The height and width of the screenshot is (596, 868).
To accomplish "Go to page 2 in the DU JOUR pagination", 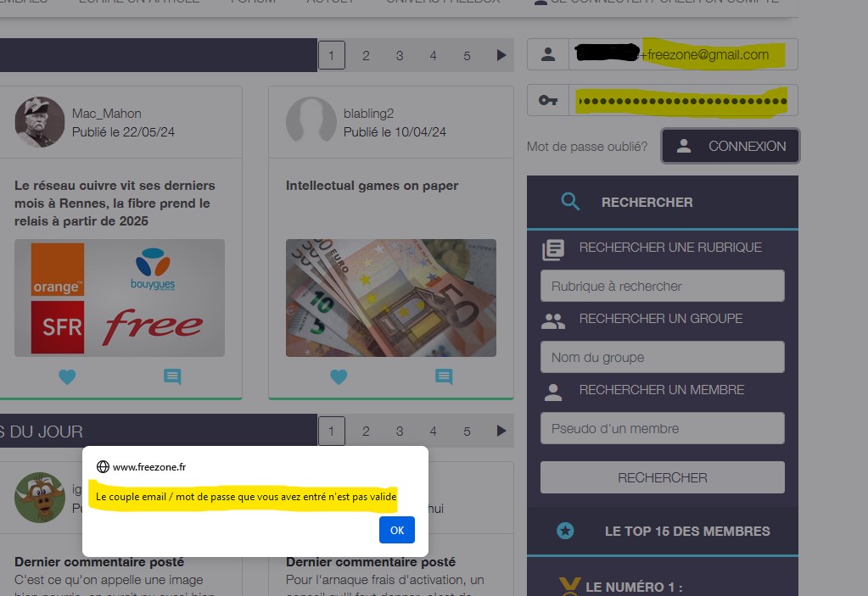I will point(366,431).
